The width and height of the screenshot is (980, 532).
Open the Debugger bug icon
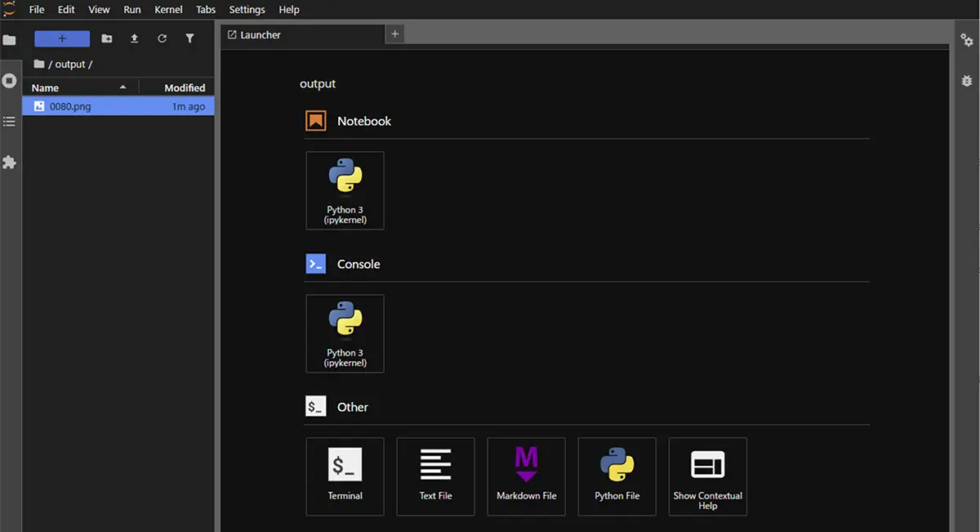(x=967, y=81)
